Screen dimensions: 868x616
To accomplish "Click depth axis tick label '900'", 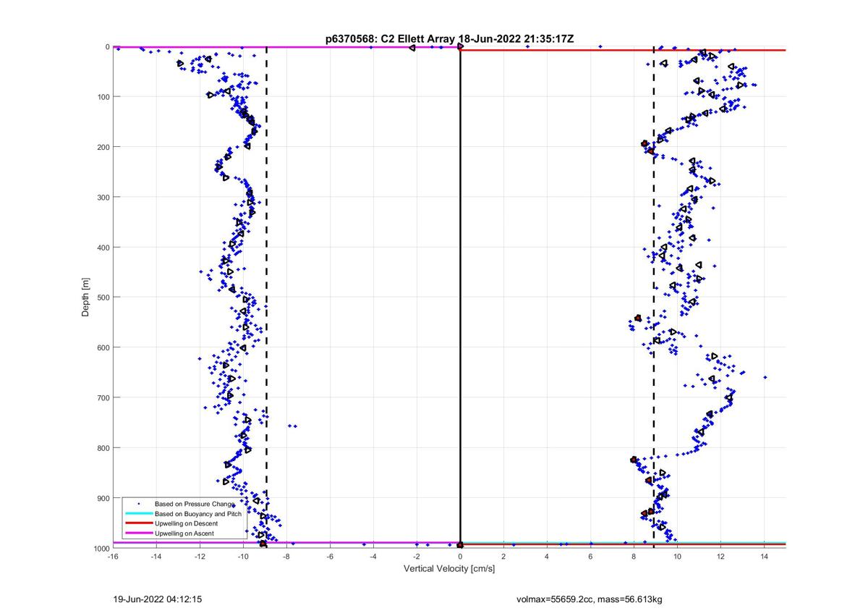I will (x=103, y=498).
